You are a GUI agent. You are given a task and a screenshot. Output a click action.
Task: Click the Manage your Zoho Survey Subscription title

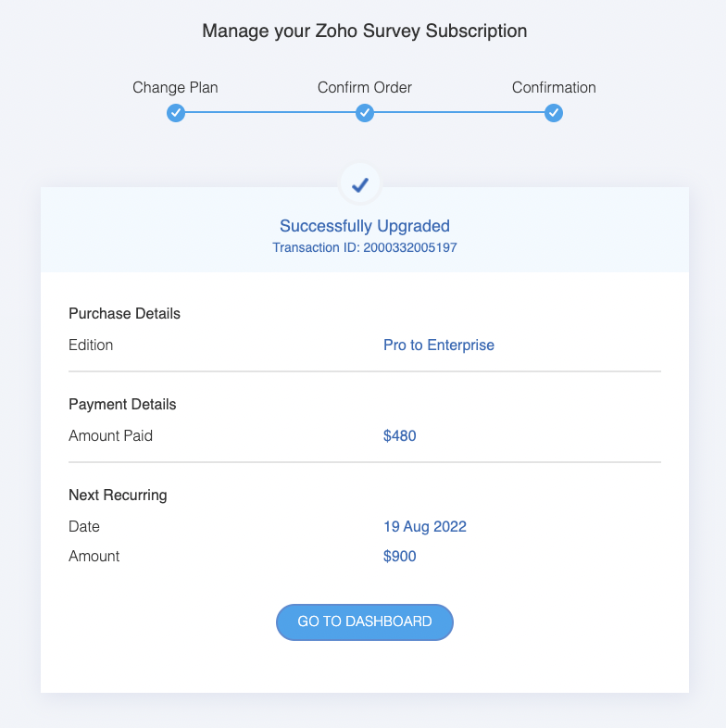click(x=365, y=31)
